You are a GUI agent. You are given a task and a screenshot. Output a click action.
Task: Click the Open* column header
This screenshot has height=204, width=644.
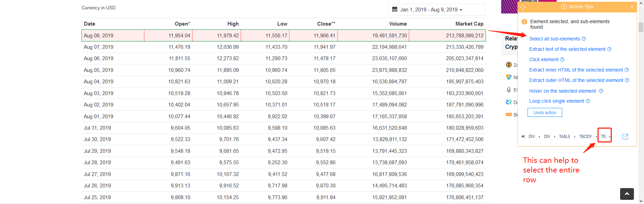[x=182, y=24]
